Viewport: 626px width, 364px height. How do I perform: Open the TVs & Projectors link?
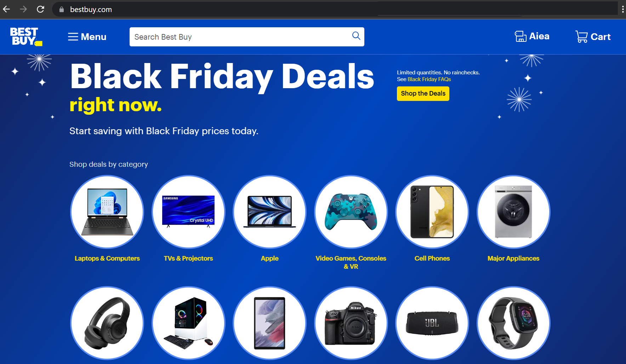[188, 258]
